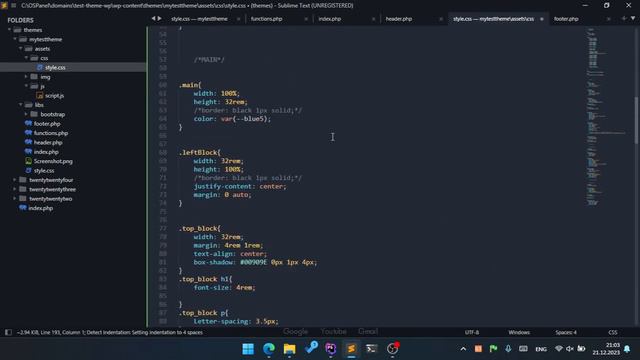Click the green flag tray icon
Viewport: 640px width, 360px height.
tap(493, 349)
